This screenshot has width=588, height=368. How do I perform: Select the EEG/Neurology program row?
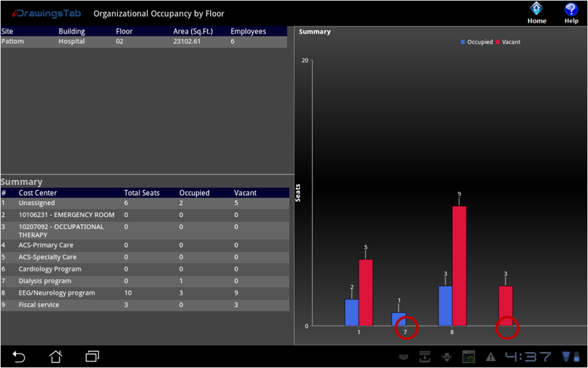tap(145, 293)
